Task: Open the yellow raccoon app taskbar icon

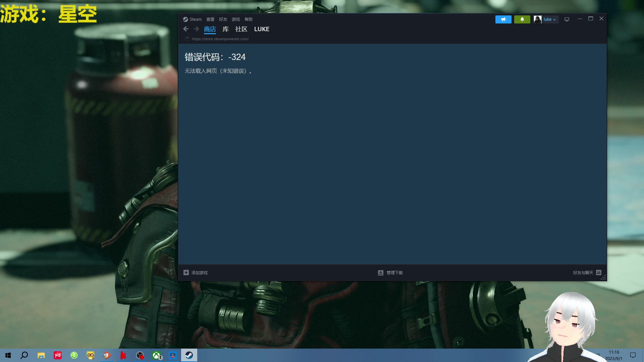Action: click(91, 355)
